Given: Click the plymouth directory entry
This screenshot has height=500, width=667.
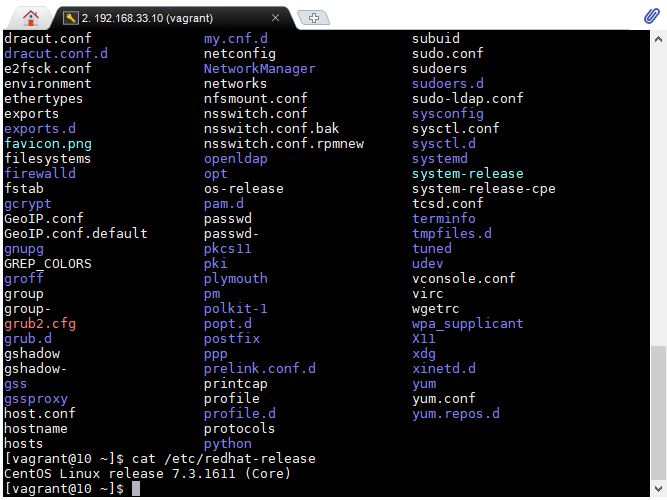Looking at the screenshot, I should coord(236,279).
